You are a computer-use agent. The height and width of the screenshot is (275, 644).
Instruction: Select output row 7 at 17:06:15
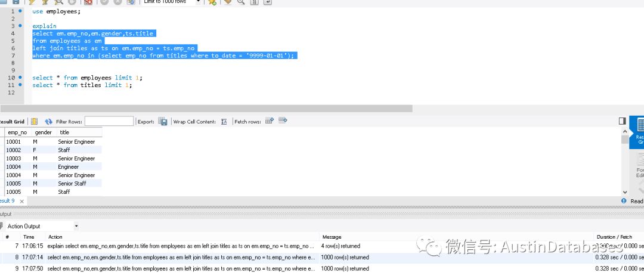tap(322, 246)
